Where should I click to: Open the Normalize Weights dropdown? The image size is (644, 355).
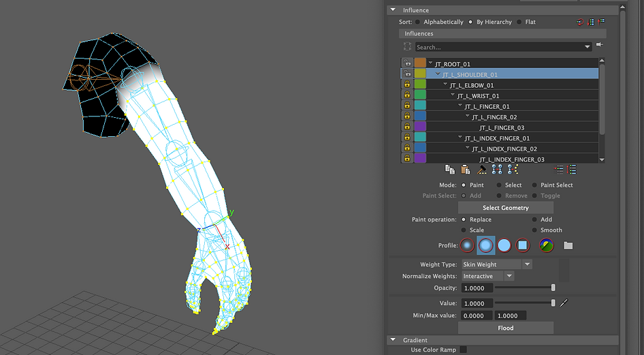[509, 276]
